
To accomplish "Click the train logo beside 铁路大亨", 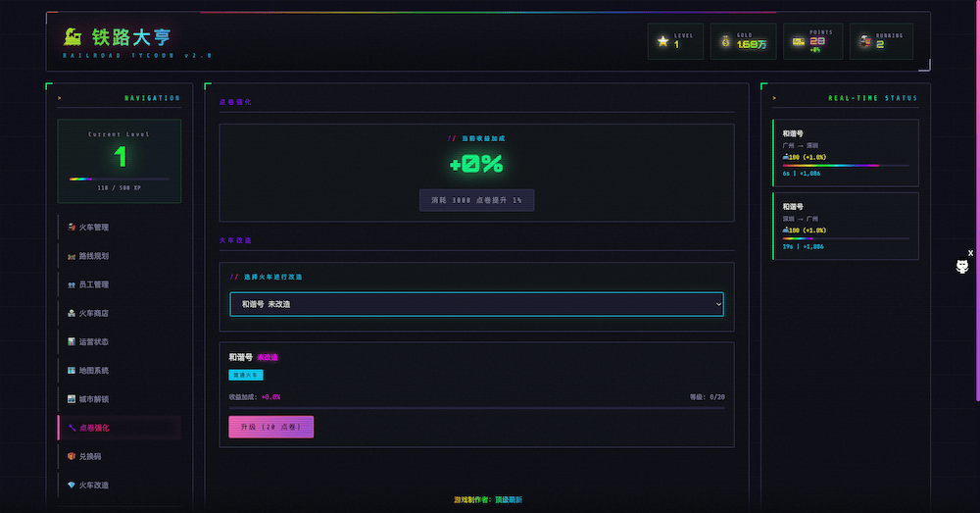I will pos(73,37).
